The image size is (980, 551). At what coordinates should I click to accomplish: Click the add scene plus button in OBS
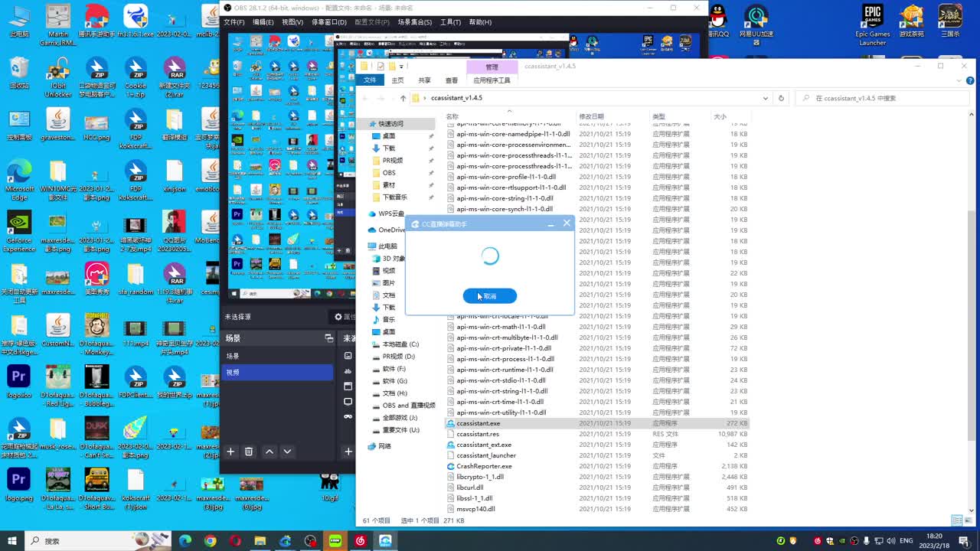tap(230, 452)
